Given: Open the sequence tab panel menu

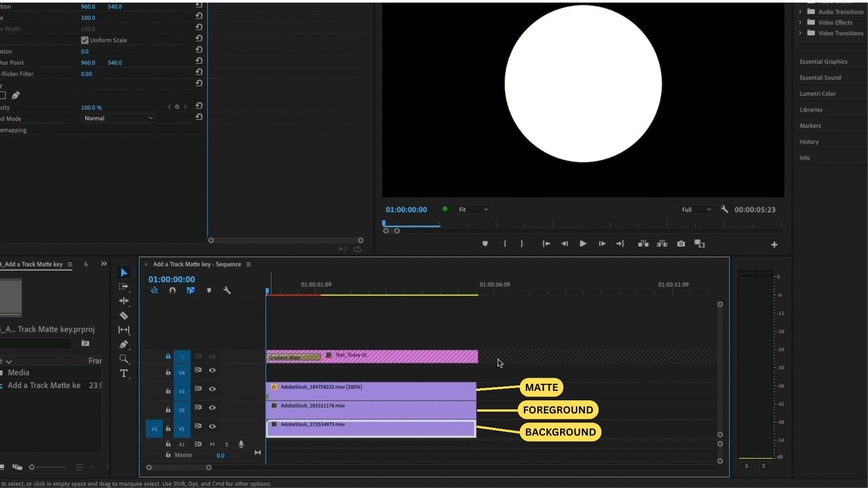Looking at the screenshot, I should [x=248, y=264].
